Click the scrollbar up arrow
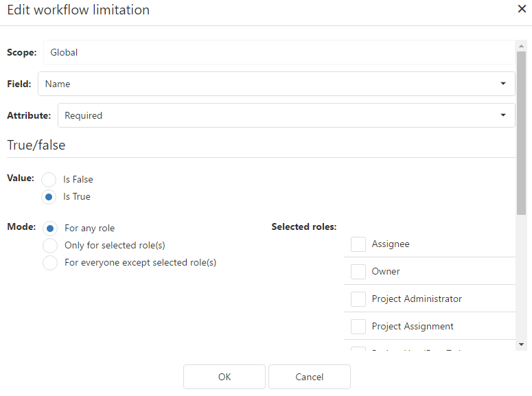This screenshot has width=532, height=396. point(521,46)
